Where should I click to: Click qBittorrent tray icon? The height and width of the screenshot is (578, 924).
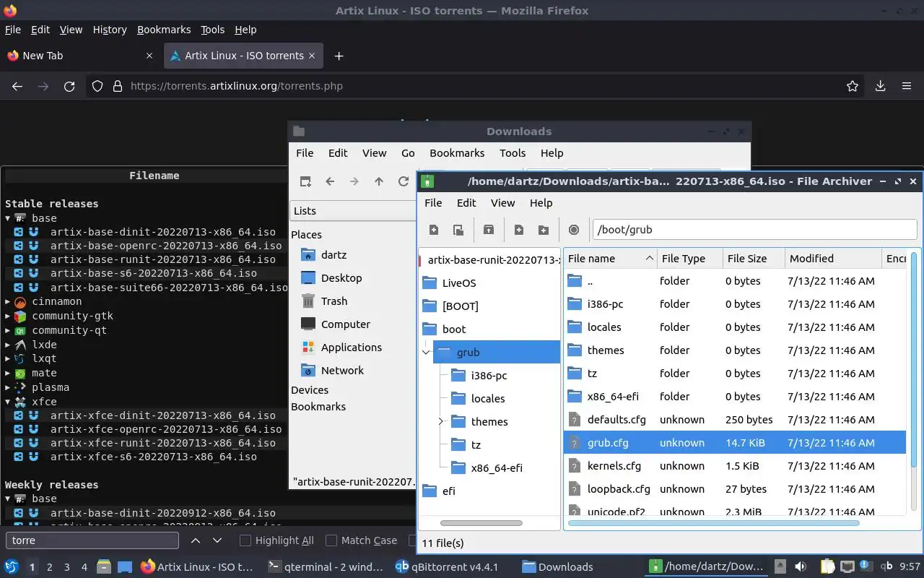coord(888,566)
